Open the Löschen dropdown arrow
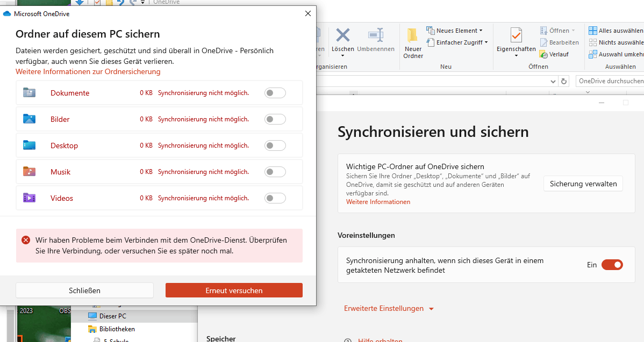644x342 pixels. tap(342, 56)
